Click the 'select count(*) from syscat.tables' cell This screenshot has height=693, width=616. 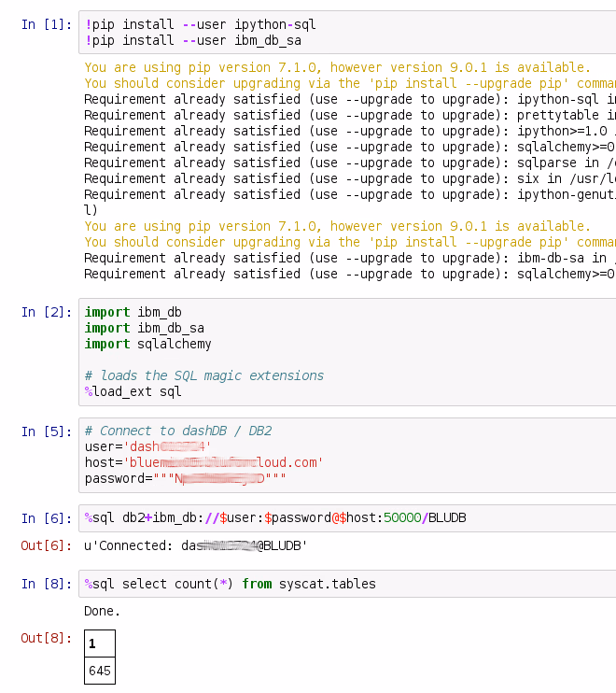point(230,584)
